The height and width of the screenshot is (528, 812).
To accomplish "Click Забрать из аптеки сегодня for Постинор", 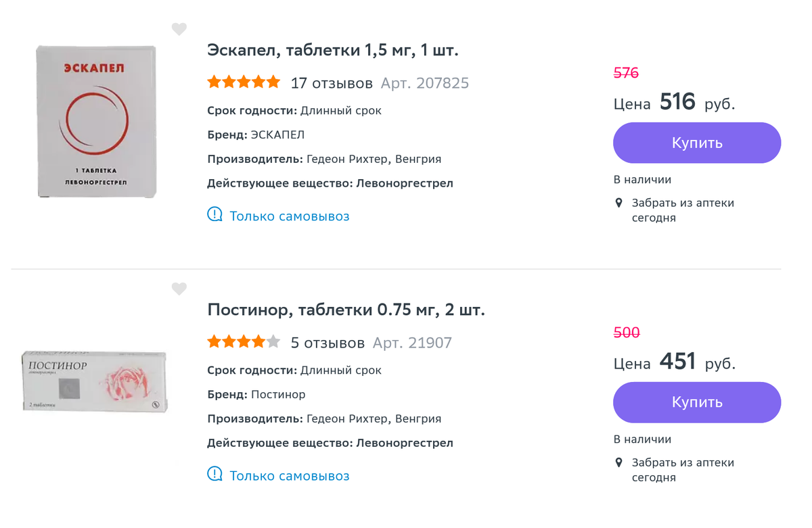I will [682, 470].
